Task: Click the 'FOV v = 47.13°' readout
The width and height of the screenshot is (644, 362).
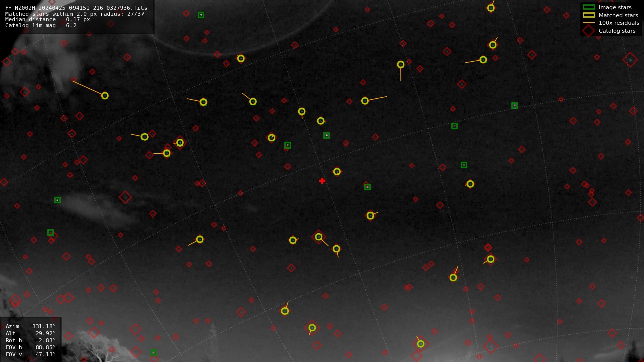Action: (30, 354)
